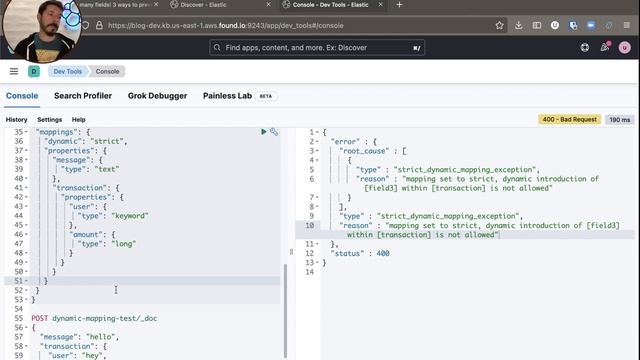This screenshot has width=640, height=360.
Task: Close the Discover - Elastic tab
Action: pyautogui.click(x=268, y=4)
